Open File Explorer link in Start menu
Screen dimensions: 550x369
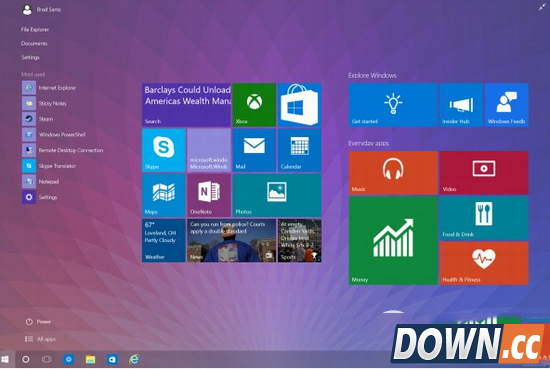point(35,29)
